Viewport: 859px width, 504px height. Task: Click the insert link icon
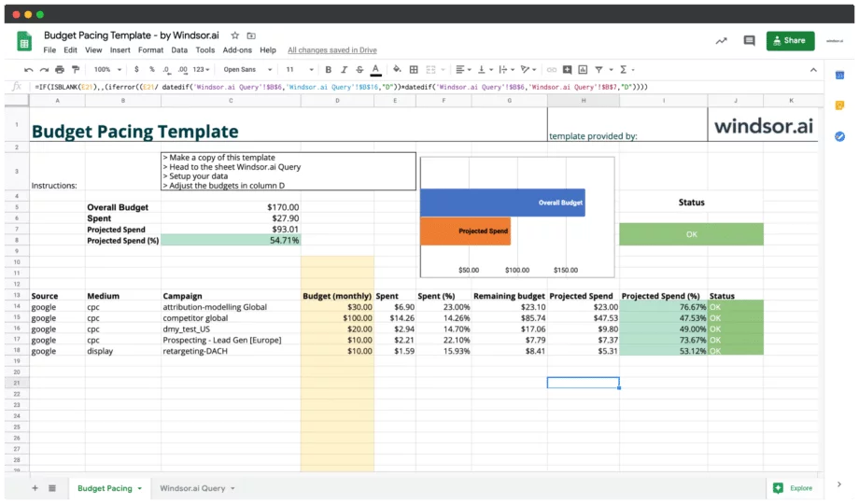(552, 70)
